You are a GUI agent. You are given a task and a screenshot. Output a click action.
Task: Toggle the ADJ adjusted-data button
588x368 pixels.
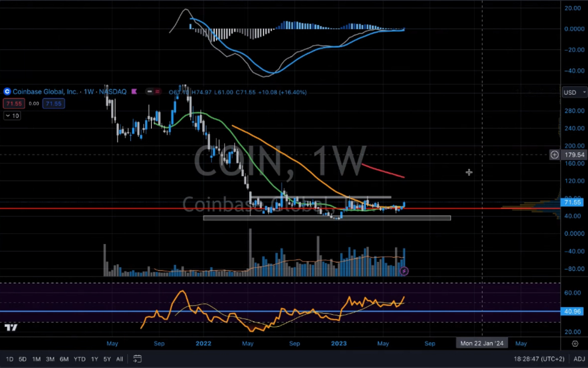coord(579,359)
